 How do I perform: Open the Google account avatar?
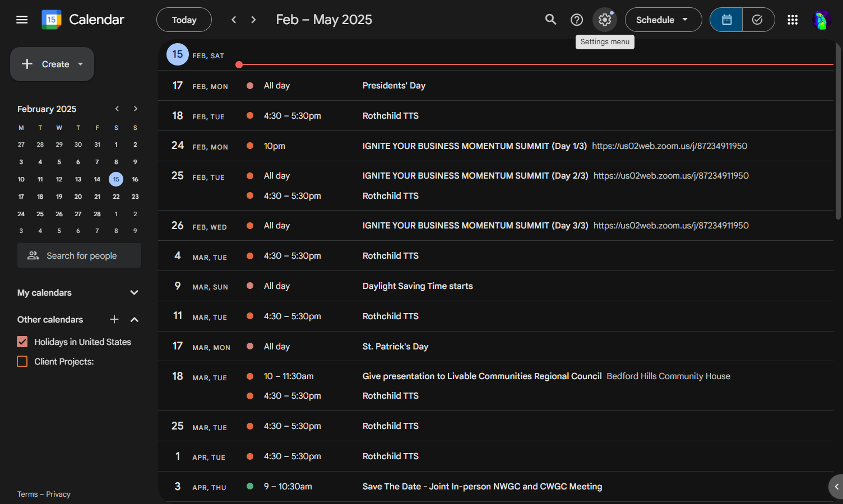click(x=821, y=20)
